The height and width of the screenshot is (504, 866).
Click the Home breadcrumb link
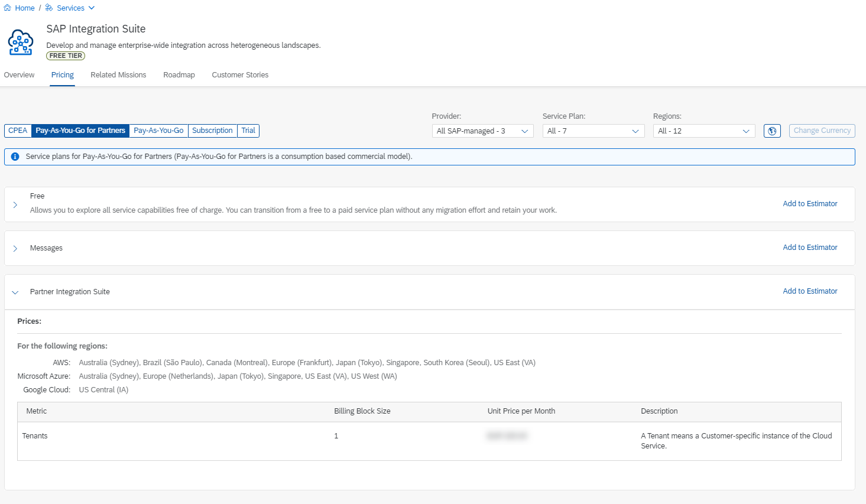[x=25, y=8]
